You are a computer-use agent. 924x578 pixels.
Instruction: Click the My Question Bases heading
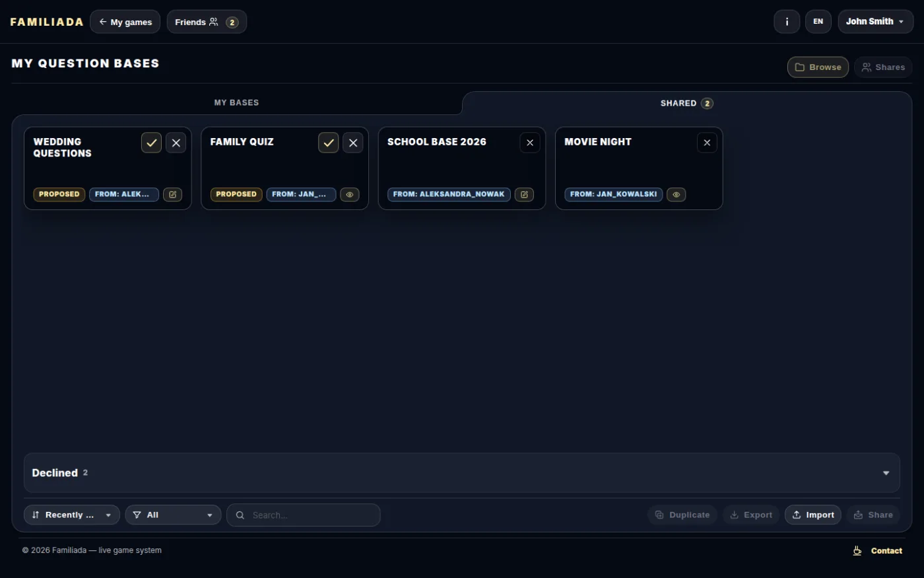click(x=85, y=63)
